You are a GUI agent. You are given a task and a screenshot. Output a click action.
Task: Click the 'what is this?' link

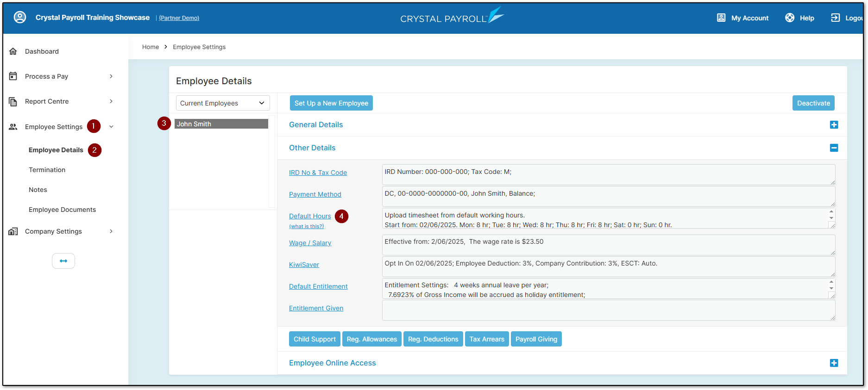click(x=306, y=226)
